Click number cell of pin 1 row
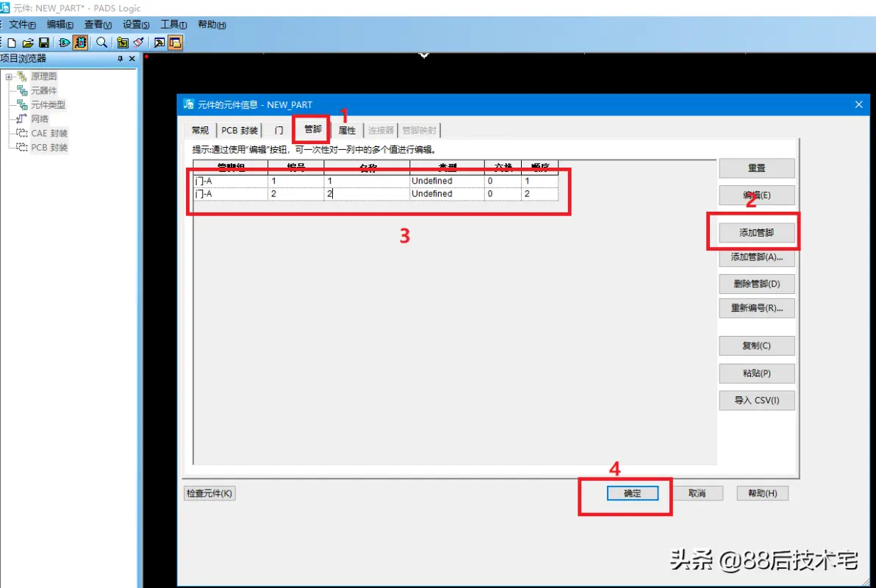The width and height of the screenshot is (876, 588). click(x=296, y=181)
